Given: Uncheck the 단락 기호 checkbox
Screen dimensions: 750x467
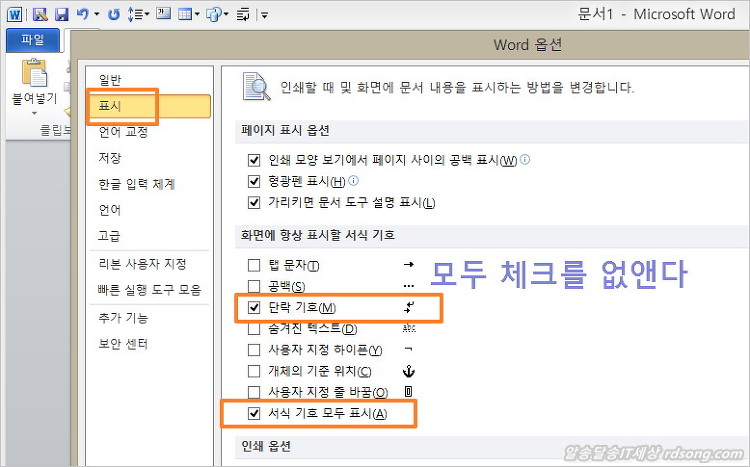Looking at the screenshot, I should (254, 308).
